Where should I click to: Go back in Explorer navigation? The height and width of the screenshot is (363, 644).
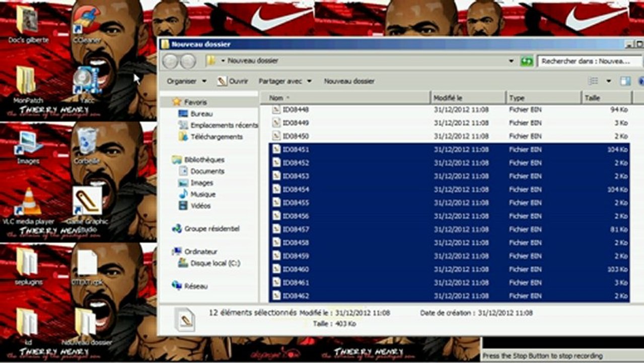pos(171,61)
